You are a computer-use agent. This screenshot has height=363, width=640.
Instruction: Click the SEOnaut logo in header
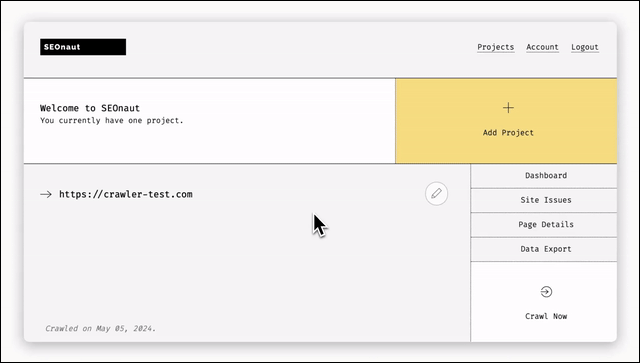83,47
